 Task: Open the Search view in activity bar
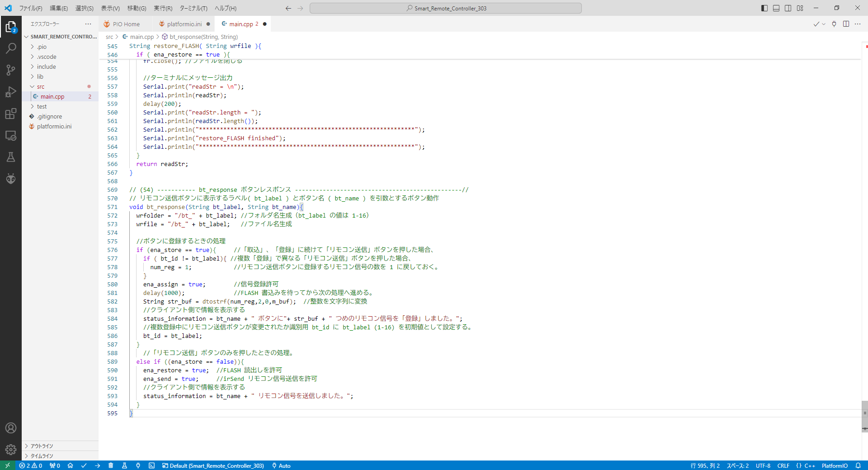(x=11, y=48)
